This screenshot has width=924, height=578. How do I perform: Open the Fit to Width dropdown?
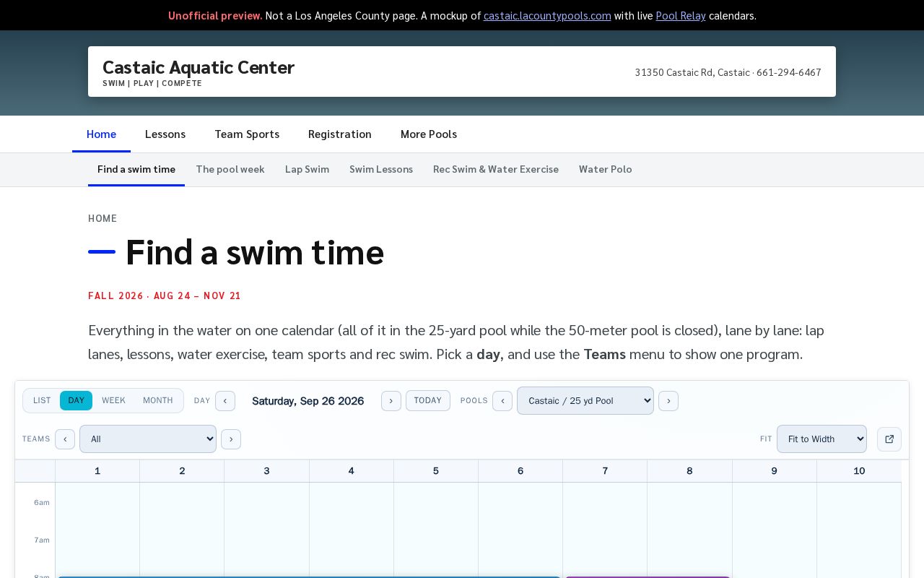coord(821,439)
